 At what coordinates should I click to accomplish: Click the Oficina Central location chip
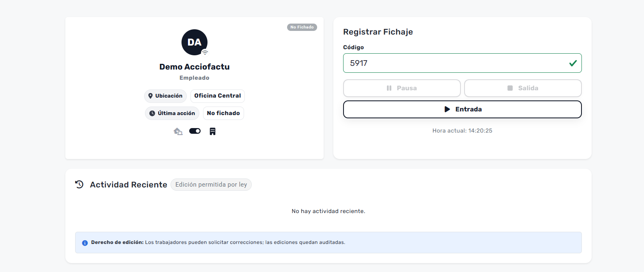(218, 96)
